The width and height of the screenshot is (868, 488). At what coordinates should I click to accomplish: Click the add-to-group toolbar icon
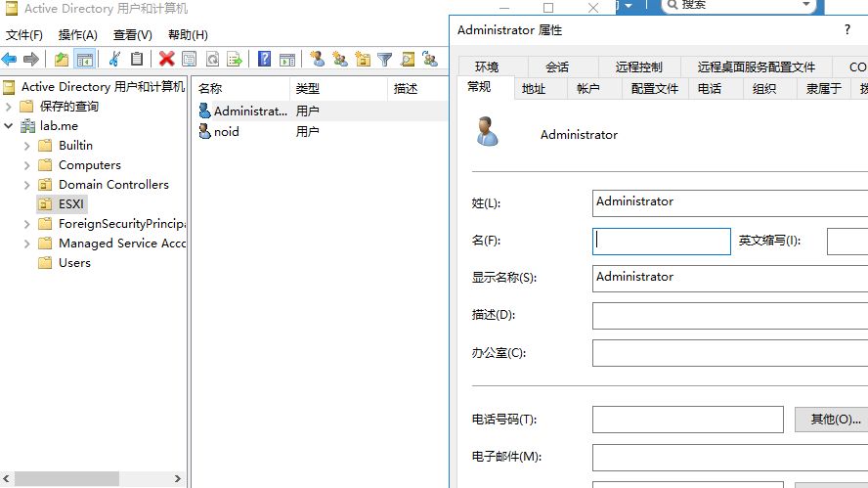click(430, 59)
